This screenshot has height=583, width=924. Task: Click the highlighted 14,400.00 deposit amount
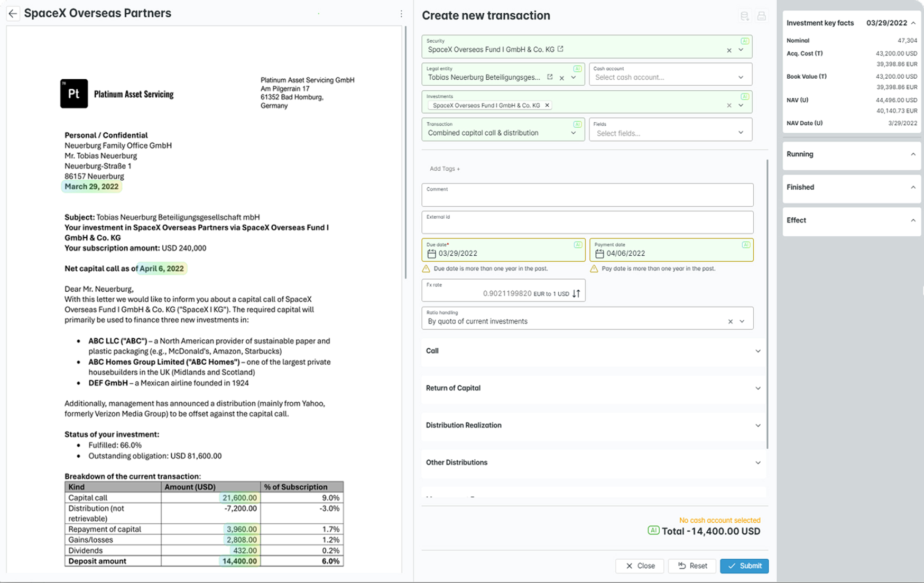[x=239, y=561]
